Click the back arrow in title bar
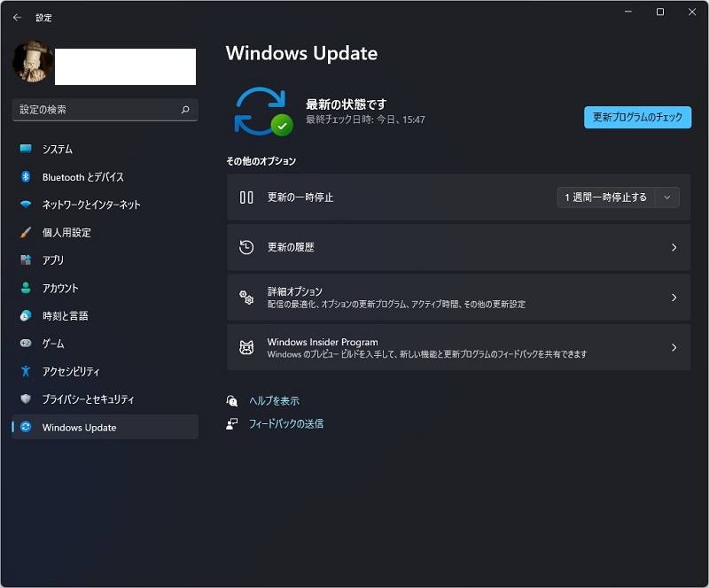Screen dimensions: 709x588 point(17,18)
